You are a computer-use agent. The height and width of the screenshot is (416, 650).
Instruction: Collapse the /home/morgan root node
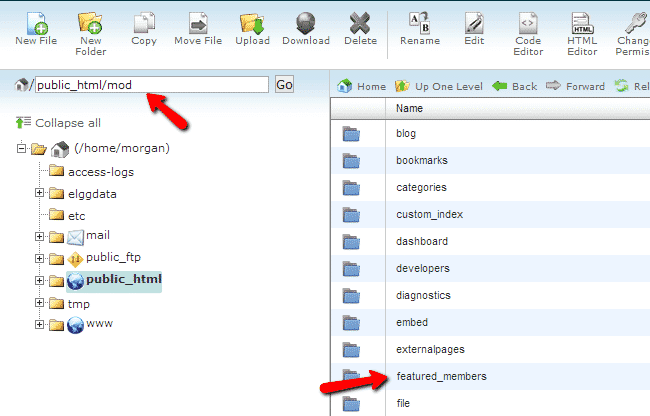[21, 148]
